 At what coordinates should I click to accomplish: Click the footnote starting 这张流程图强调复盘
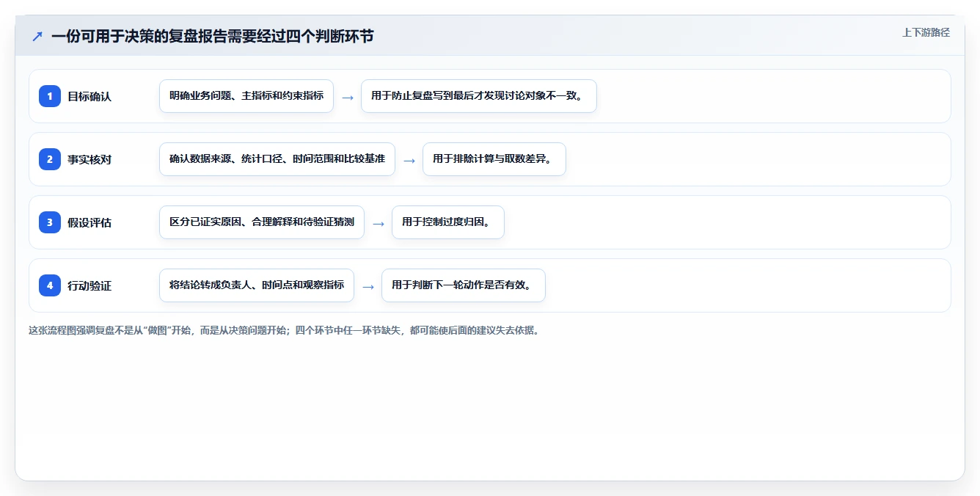point(285,330)
